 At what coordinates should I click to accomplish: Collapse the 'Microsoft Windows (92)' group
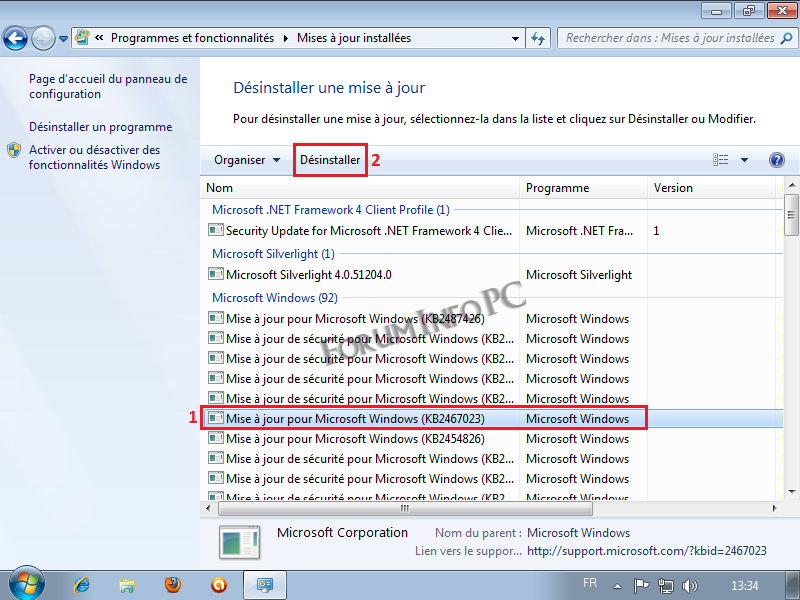(x=274, y=297)
